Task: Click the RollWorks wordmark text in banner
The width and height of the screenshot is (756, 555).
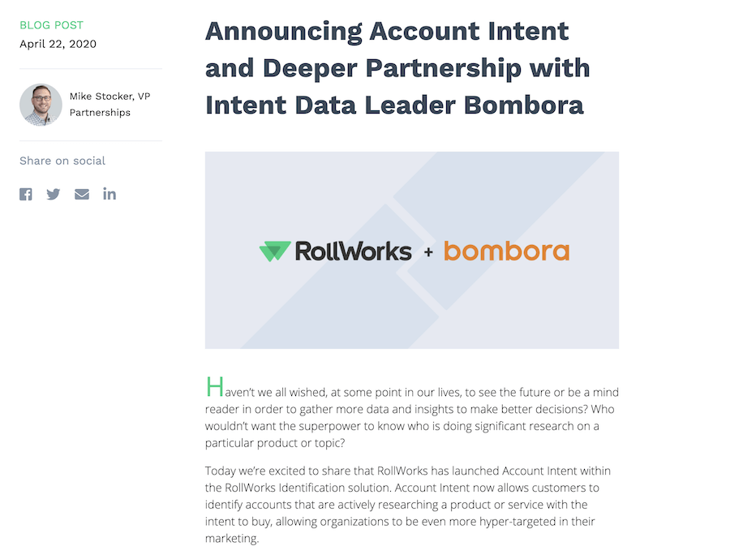Action: [x=353, y=252]
